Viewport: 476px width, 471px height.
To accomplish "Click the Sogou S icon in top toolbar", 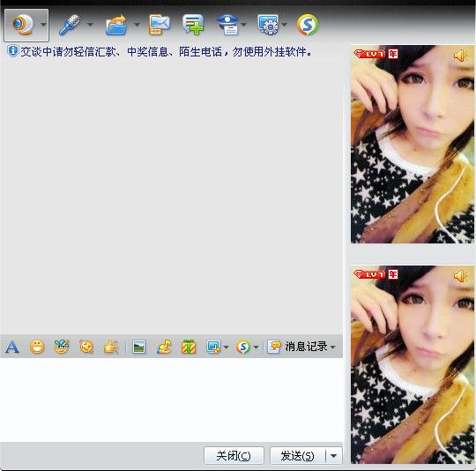I will click(308, 25).
